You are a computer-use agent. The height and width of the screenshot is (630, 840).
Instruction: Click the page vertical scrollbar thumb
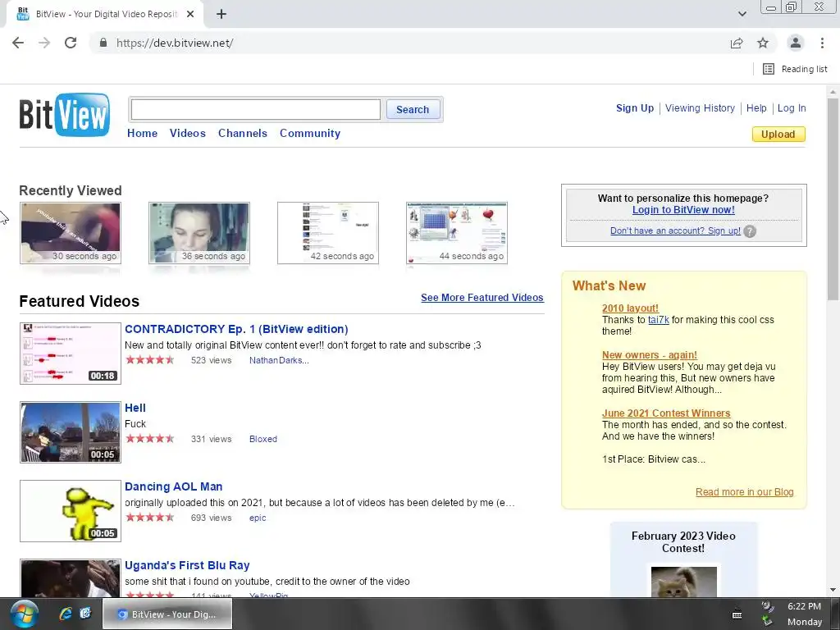click(x=833, y=199)
